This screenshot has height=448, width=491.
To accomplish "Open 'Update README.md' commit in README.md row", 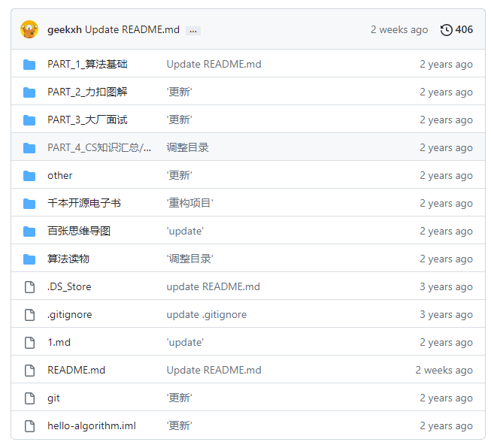I will point(214,371).
